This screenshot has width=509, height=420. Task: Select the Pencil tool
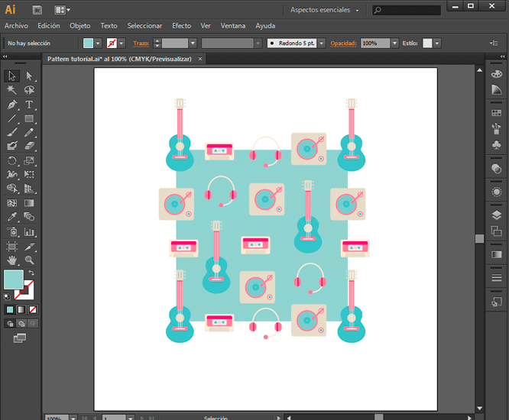point(29,132)
